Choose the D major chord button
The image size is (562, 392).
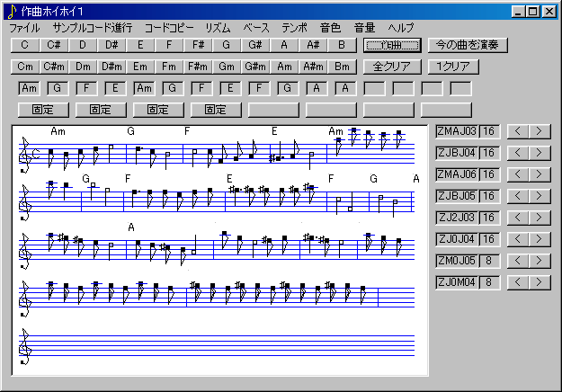tap(83, 45)
